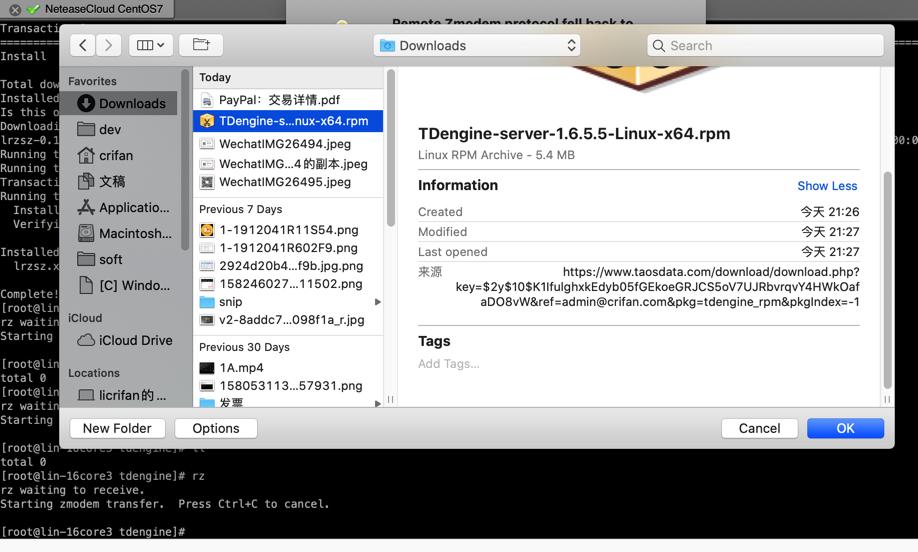Click Options button

click(215, 428)
